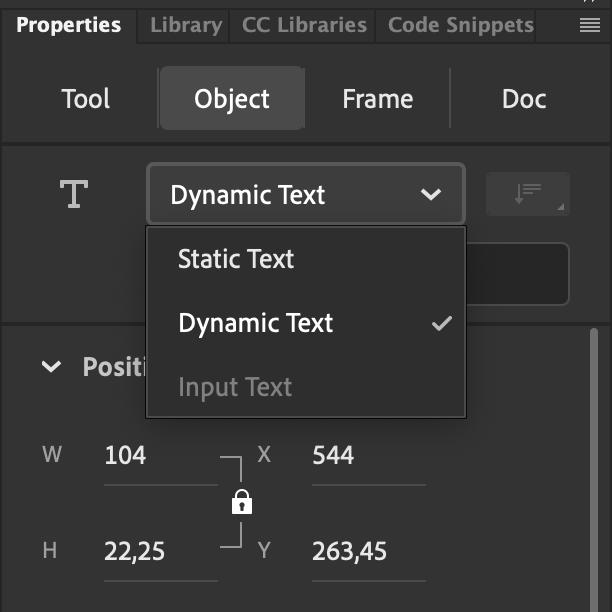Toggle the width-height lock icon

(241, 503)
